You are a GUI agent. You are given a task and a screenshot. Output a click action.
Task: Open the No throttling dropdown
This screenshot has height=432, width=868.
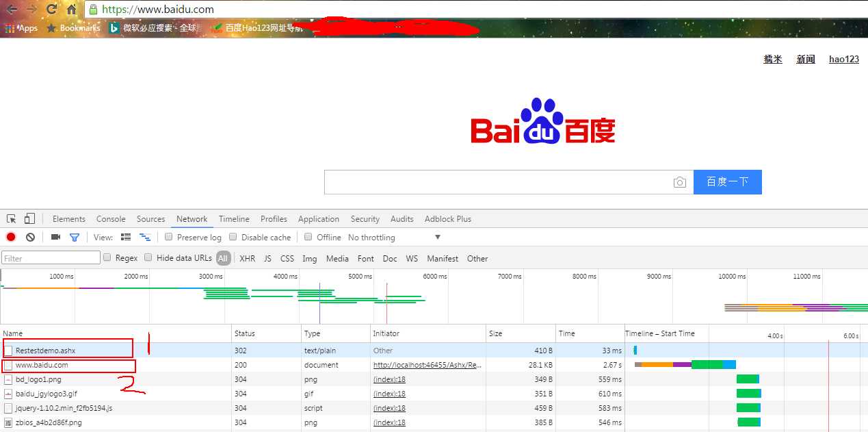click(395, 238)
